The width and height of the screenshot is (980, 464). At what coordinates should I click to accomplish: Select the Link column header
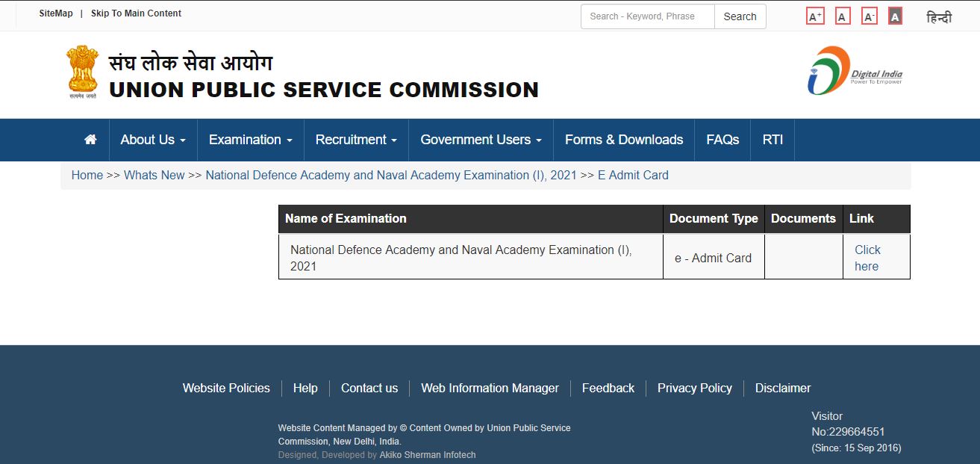(x=876, y=218)
